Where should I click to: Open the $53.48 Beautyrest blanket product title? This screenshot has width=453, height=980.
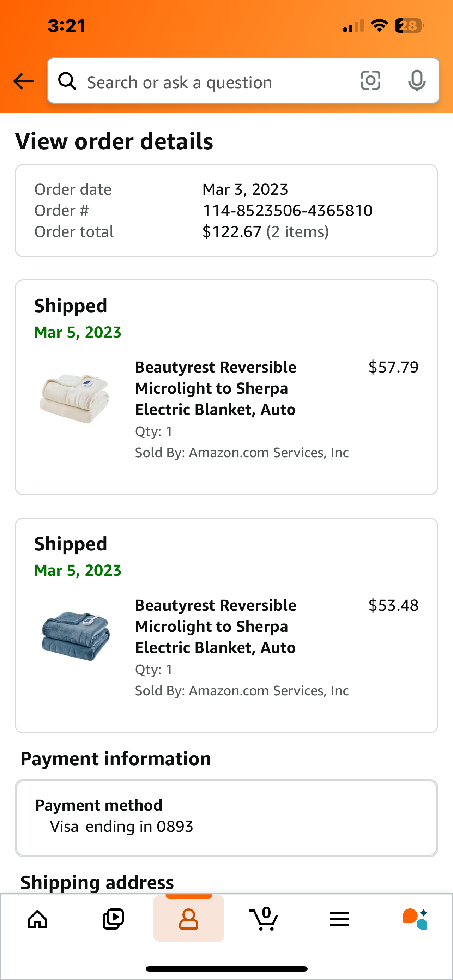tap(216, 626)
